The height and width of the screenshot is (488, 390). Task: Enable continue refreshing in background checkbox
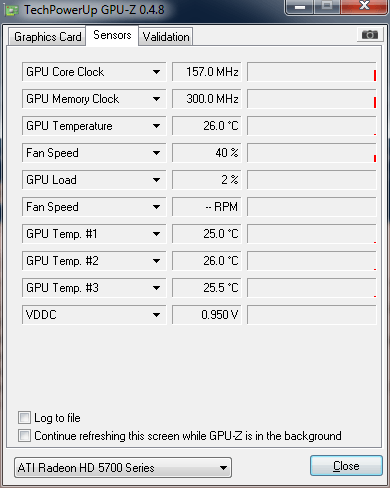(x=24, y=435)
